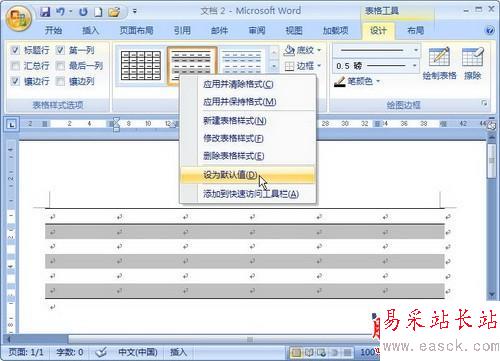The image size is (500, 361).
Task: Open the Mailings (邮件) tab
Action: point(220,31)
